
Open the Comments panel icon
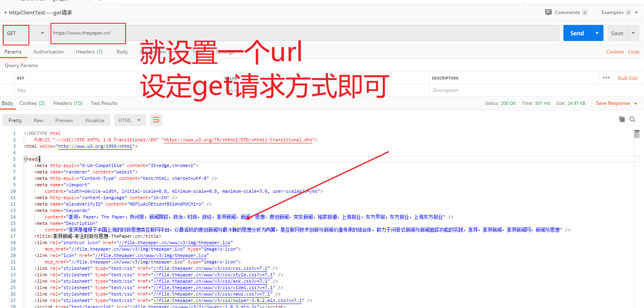tap(549, 12)
